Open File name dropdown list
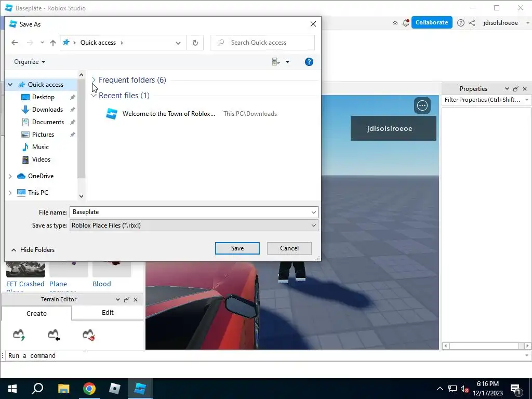The image size is (532, 399). (x=313, y=212)
